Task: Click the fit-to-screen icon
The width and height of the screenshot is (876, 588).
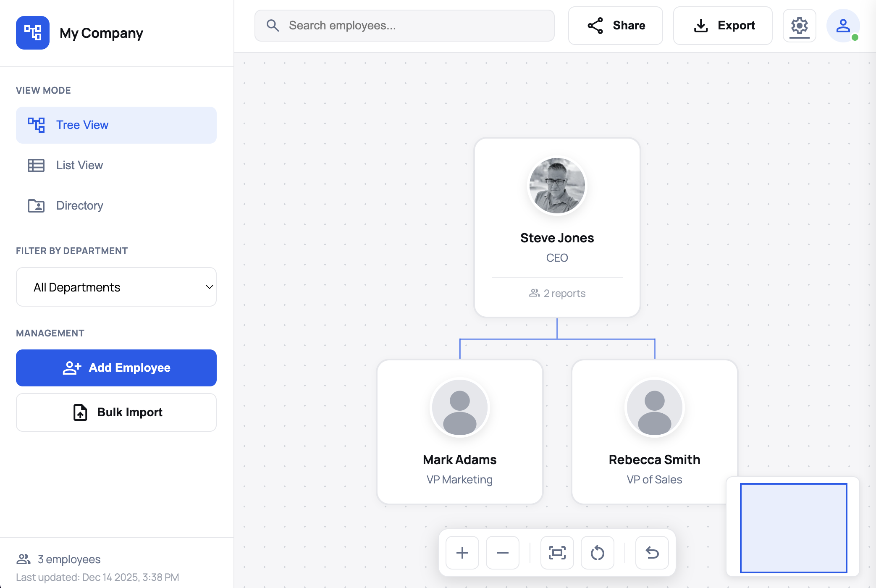Action: click(x=557, y=553)
